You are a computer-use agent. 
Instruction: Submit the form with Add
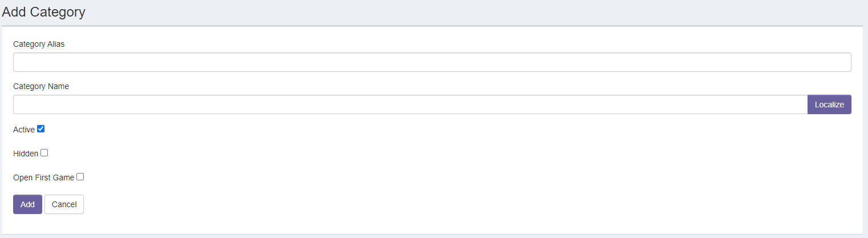[x=27, y=204]
